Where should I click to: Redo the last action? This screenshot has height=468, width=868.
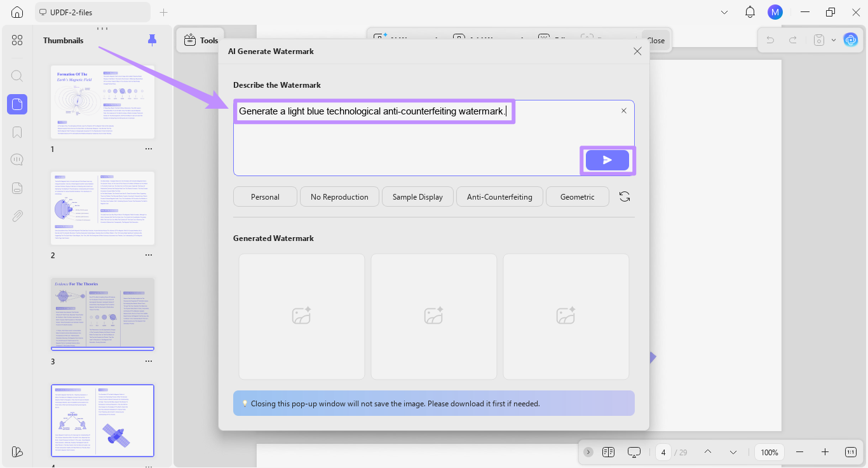pos(792,40)
